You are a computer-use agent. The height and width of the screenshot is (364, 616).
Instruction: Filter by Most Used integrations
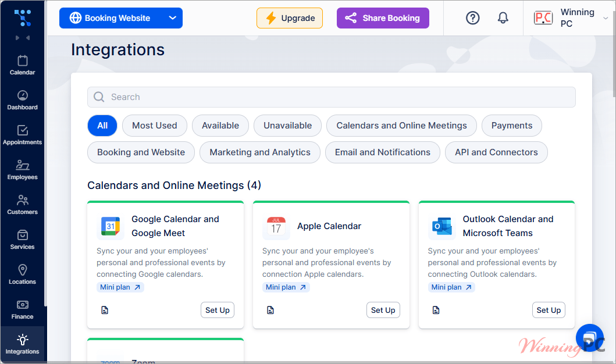[154, 126]
